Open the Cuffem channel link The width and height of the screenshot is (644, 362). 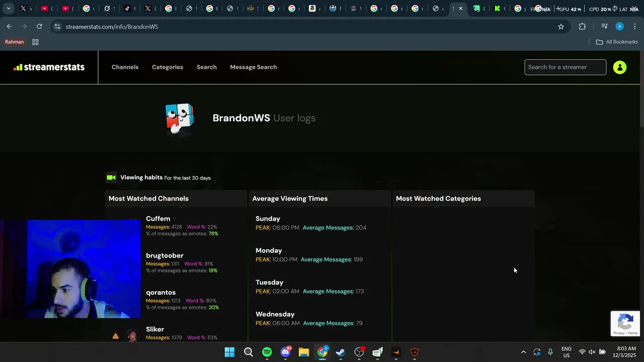(158, 219)
